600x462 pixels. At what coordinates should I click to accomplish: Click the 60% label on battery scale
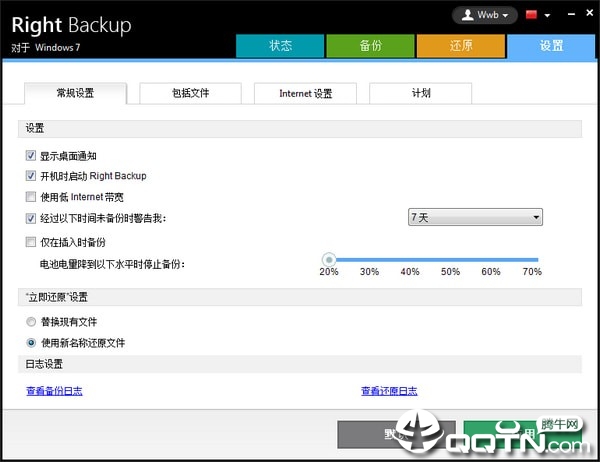[x=491, y=272]
